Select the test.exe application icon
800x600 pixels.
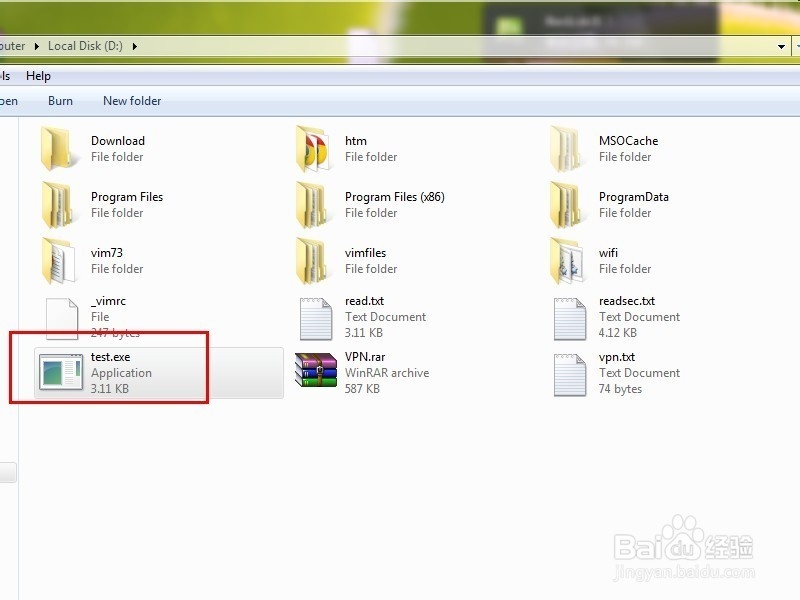coord(61,373)
